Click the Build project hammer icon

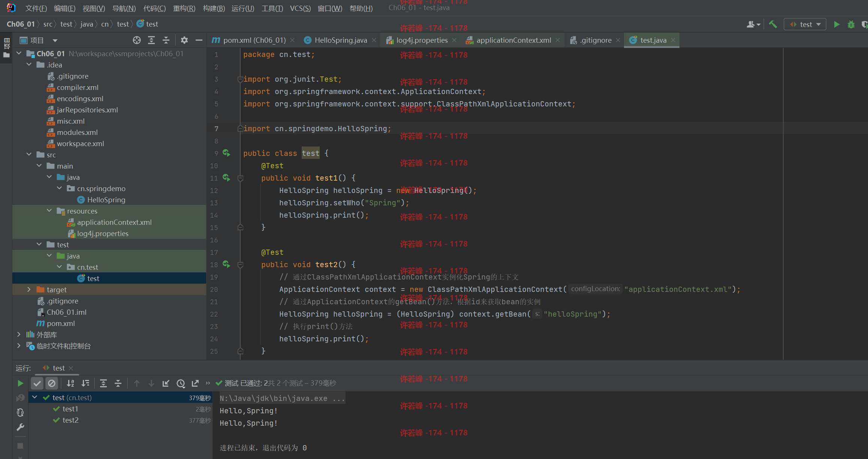coord(772,24)
